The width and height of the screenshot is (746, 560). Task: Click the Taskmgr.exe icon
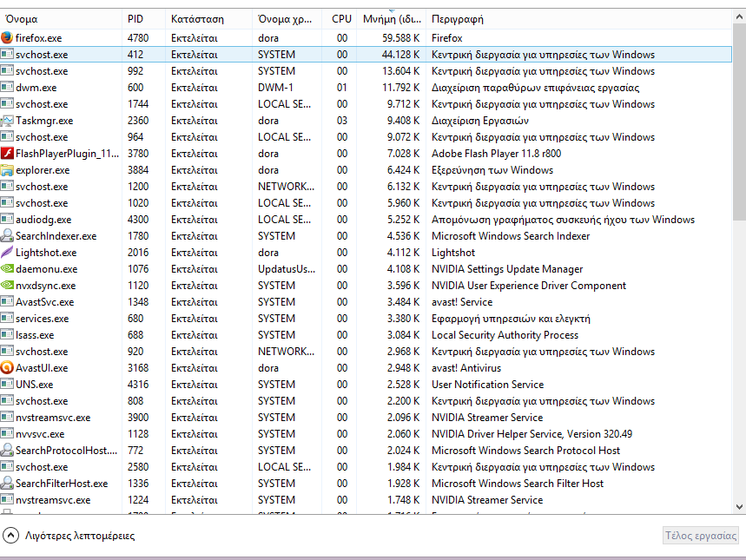pos(7,121)
